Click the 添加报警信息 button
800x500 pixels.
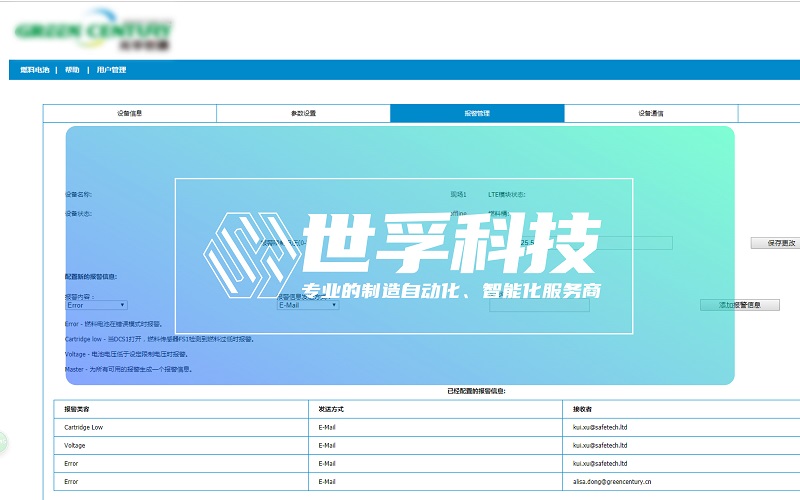[739, 305]
